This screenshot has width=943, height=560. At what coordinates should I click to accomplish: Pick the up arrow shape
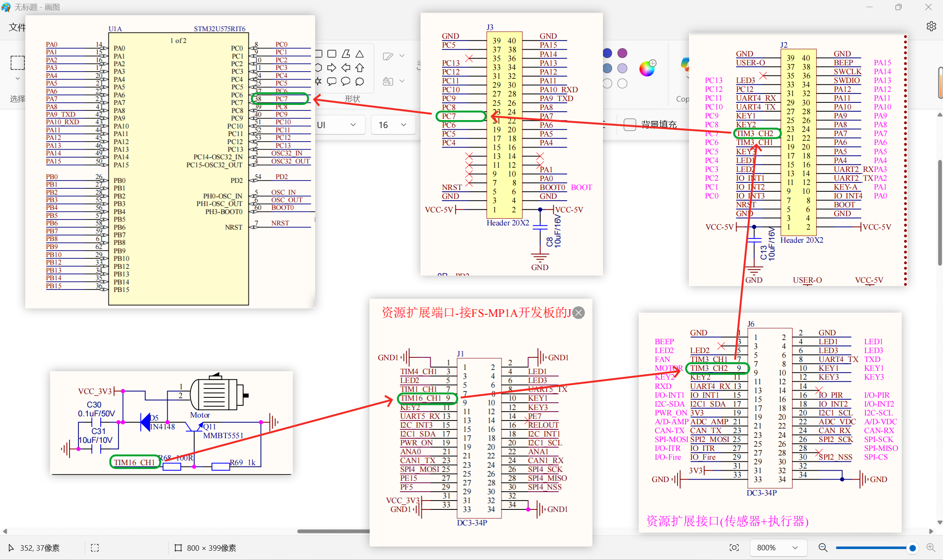pyautogui.click(x=359, y=67)
